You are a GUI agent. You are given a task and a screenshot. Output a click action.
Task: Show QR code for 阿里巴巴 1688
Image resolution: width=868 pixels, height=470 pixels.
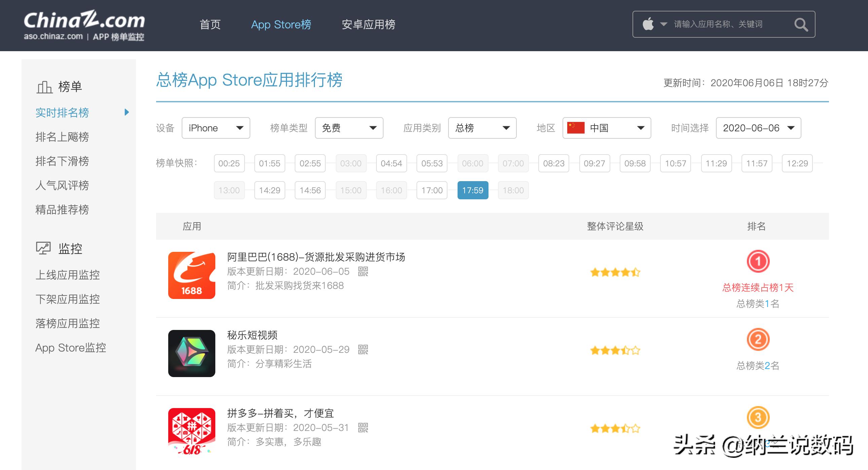(363, 271)
